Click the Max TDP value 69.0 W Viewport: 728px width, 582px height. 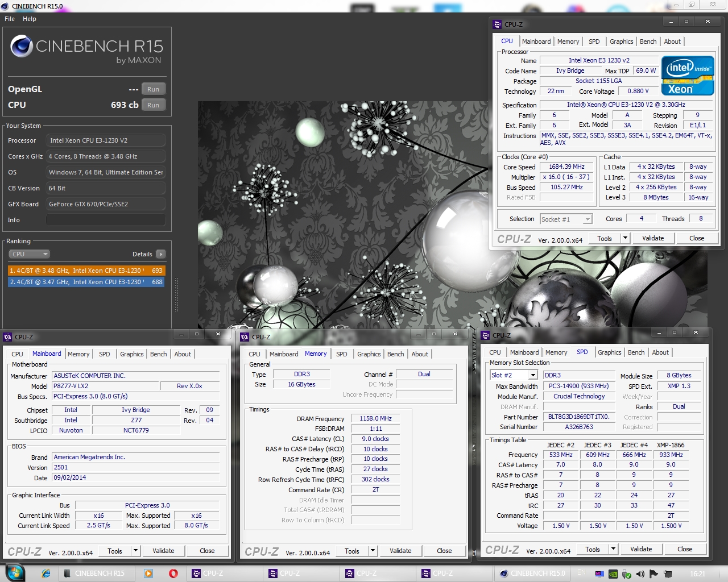(x=646, y=70)
